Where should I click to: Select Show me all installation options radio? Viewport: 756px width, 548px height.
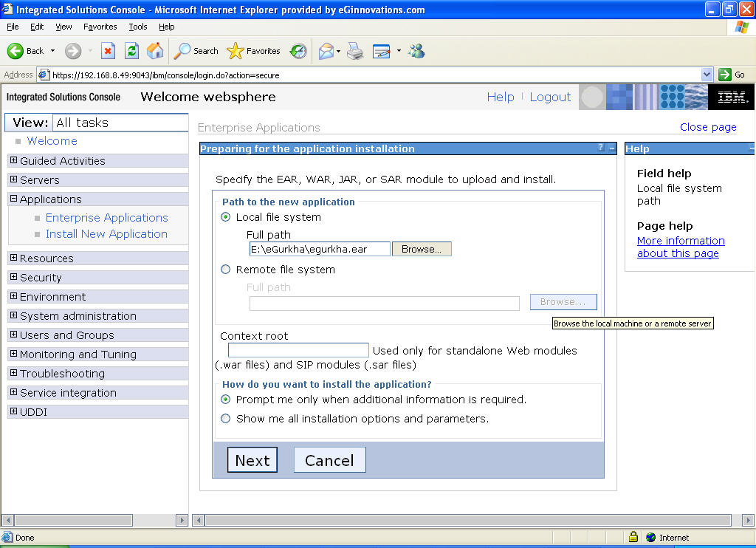225,419
